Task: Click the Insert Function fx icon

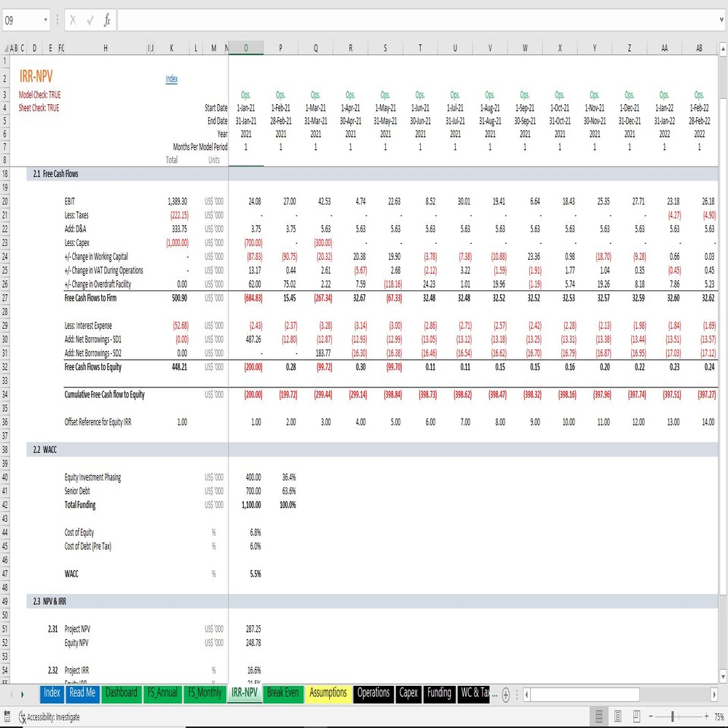Action: click(107, 20)
